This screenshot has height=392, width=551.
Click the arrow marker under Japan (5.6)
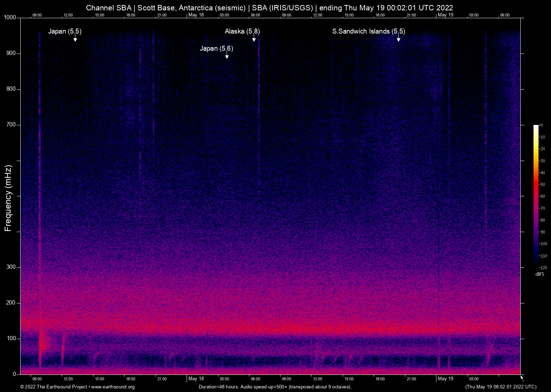pyautogui.click(x=227, y=56)
